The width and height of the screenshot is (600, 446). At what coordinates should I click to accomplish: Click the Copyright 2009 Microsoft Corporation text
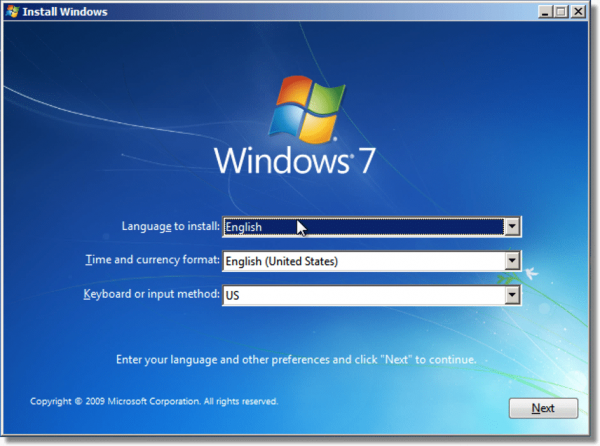(154, 401)
